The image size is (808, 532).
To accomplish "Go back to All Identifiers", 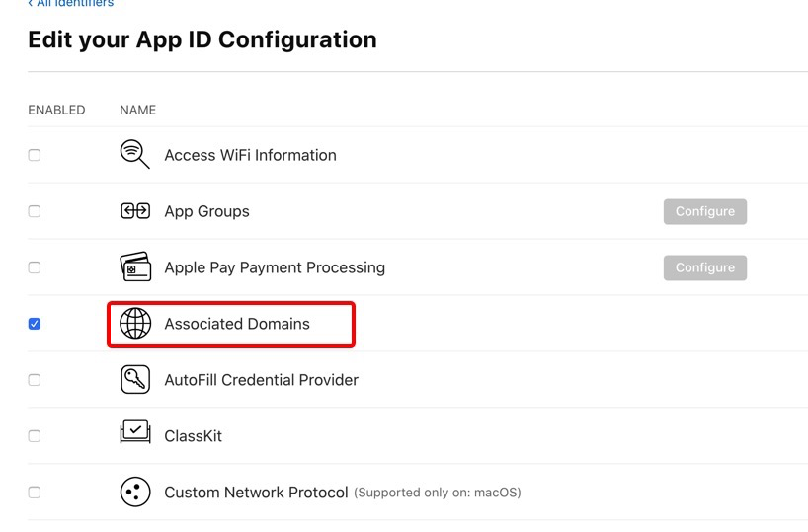I will [x=71, y=4].
